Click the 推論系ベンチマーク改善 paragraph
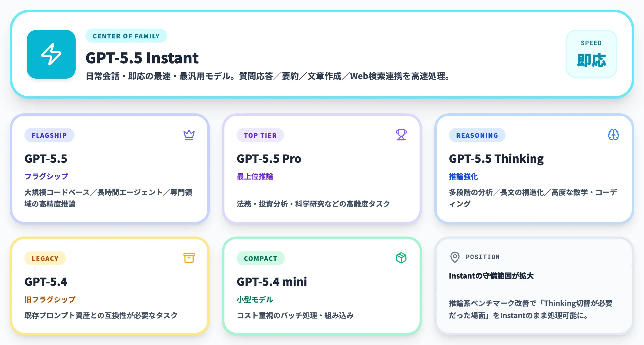644x345 pixels. pos(531,309)
